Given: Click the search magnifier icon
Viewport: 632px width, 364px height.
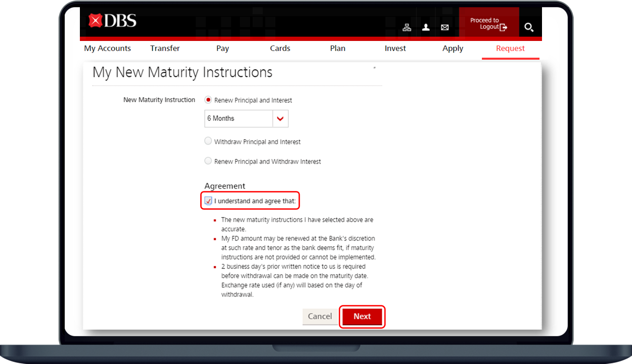Looking at the screenshot, I should (529, 27).
